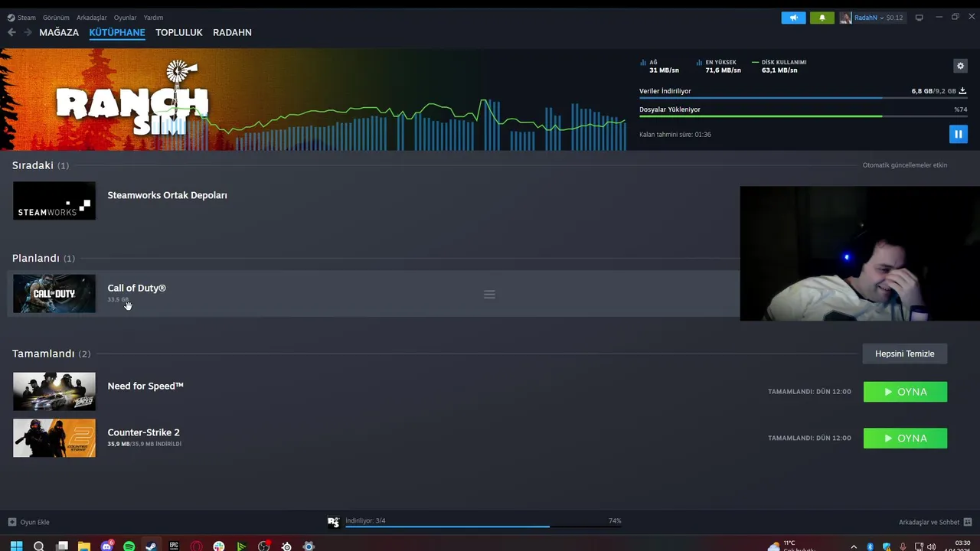Open the RadahN account dropdown

(871, 18)
